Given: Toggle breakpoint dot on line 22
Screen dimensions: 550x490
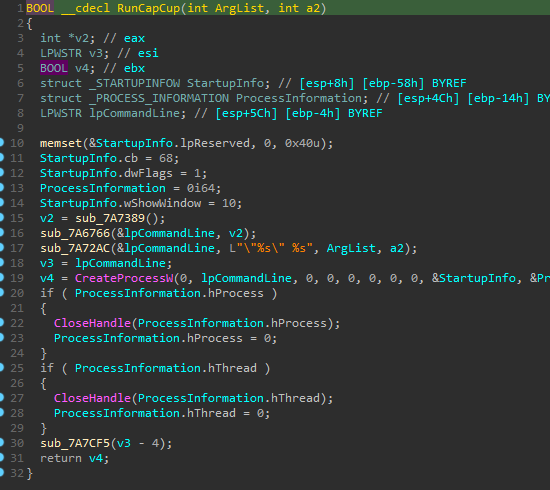Looking at the screenshot, I should (1, 322).
